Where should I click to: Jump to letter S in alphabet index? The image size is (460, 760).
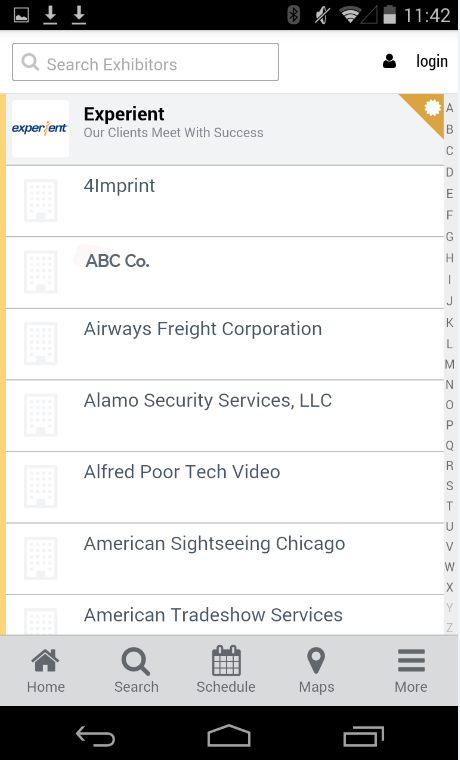point(450,486)
